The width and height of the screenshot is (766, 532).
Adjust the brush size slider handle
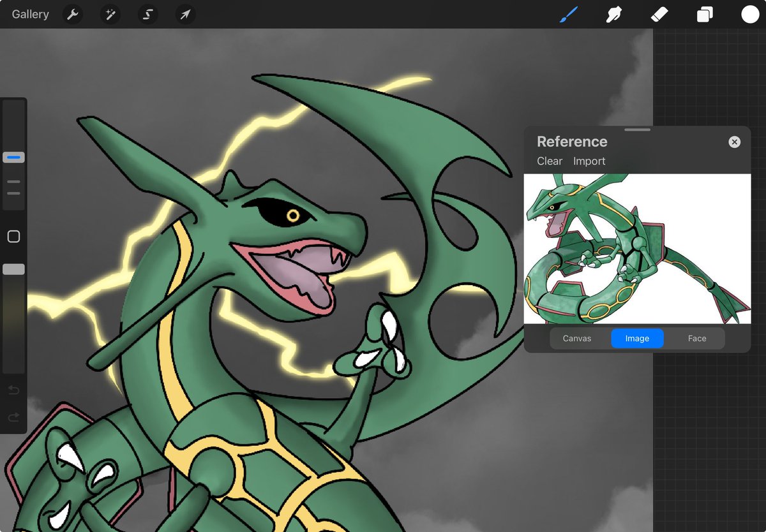(13, 157)
